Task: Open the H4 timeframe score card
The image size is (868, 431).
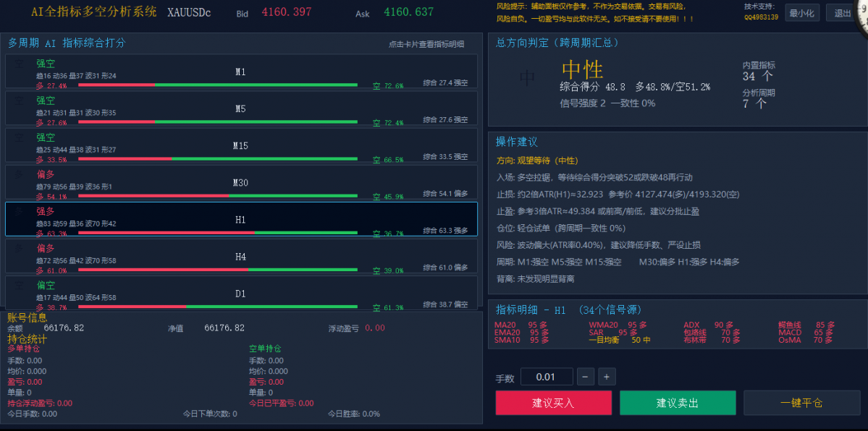Action: 241,255
